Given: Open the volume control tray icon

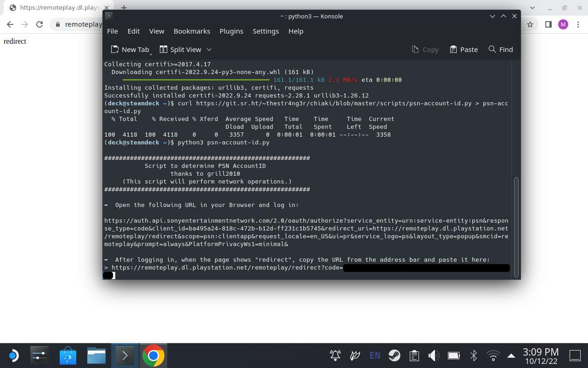Looking at the screenshot, I should tap(434, 356).
